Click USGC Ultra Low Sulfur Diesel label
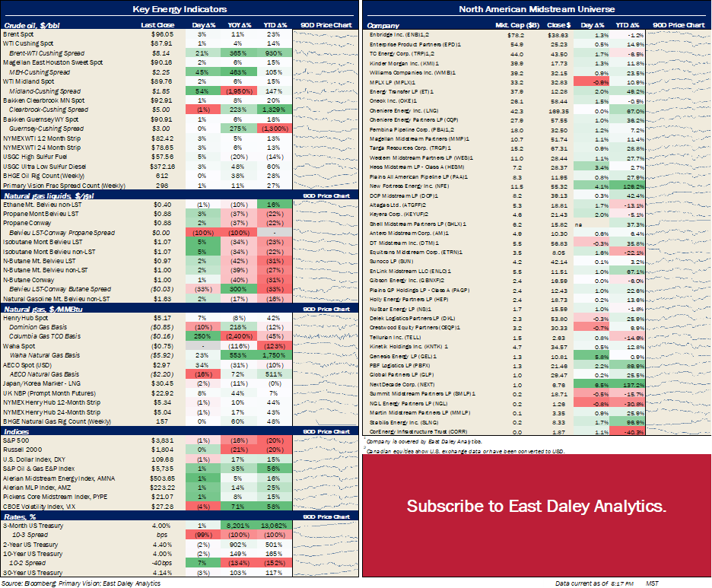 coord(44,167)
